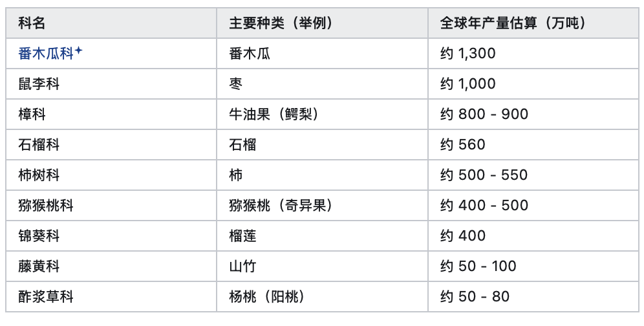Select the 主要种类（举例） column header
This screenshot has width=644, height=326.
tap(323, 23)
